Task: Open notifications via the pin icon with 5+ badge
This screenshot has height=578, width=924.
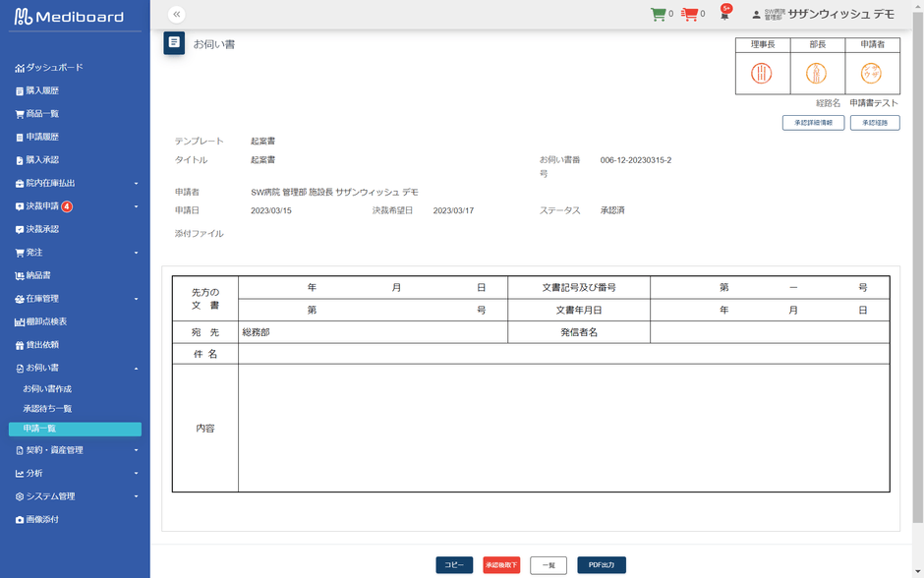Action: click(724, 13)
